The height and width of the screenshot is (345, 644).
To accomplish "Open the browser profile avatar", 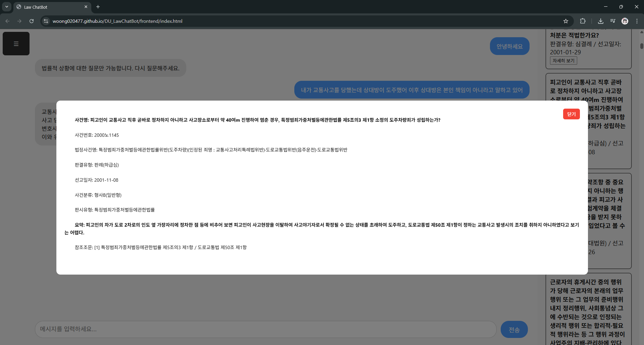I will click(x=625, y=21).
